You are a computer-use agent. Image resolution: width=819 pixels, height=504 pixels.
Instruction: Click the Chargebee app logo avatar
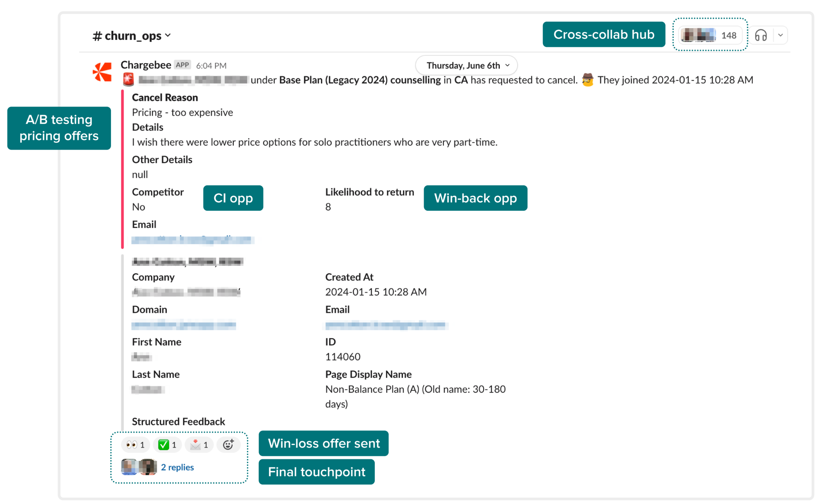point(102,72)
